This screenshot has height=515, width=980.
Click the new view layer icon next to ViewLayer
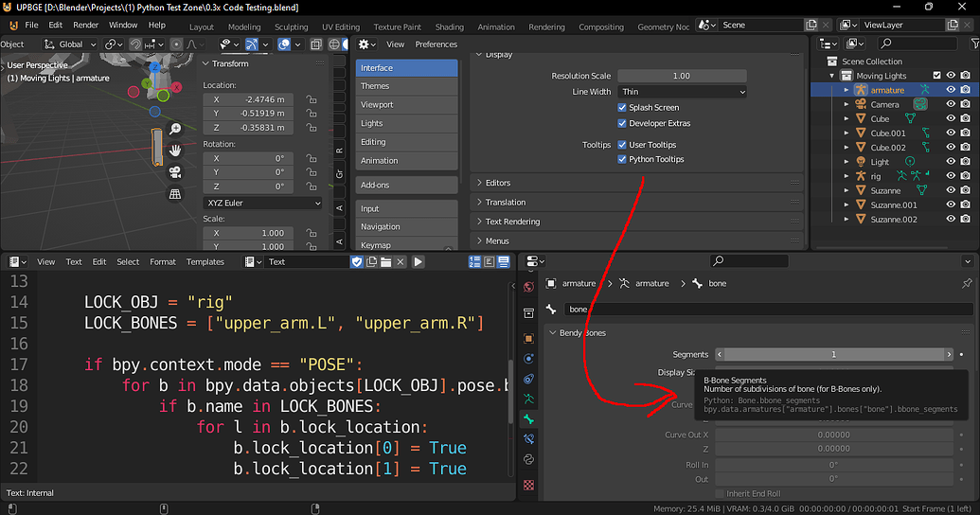pos(953,25)
